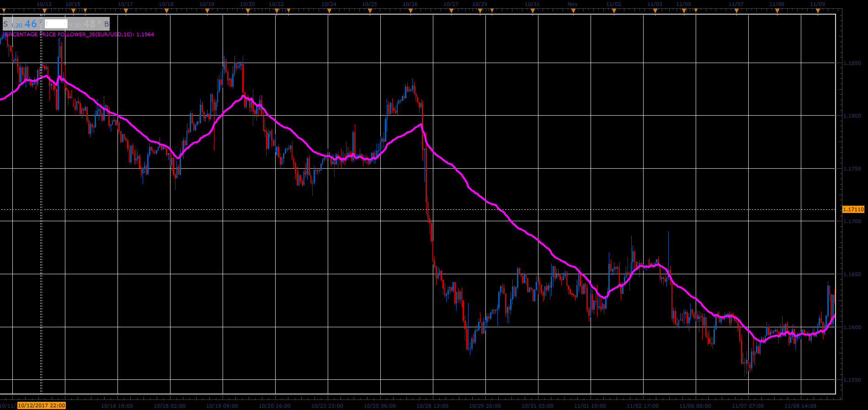
Task: Click the 1.1750 price axis label
Action: (852, 169)
